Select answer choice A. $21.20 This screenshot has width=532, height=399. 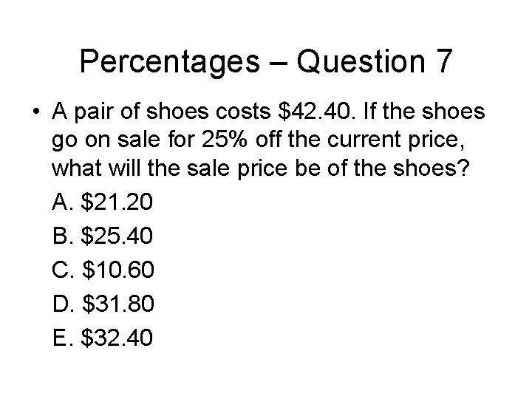103,202
